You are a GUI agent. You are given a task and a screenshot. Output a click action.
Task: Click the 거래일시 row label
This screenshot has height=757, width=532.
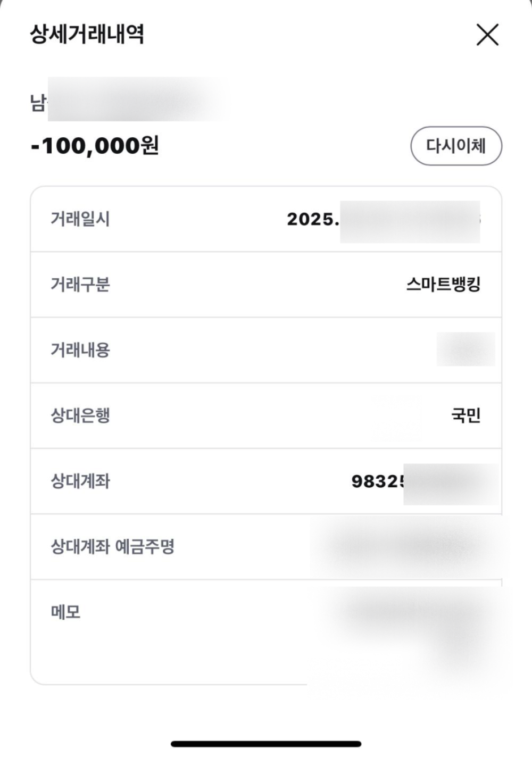[x=80, y=219]
